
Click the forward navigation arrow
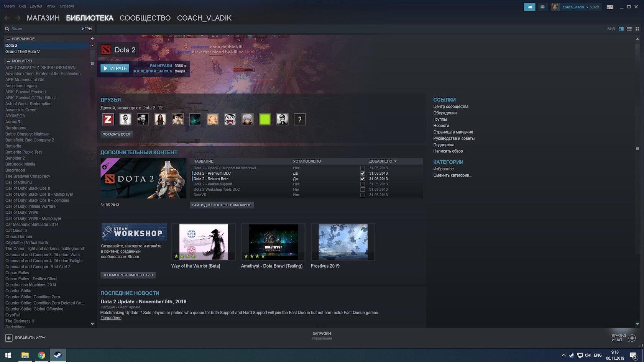coord(18,18)
